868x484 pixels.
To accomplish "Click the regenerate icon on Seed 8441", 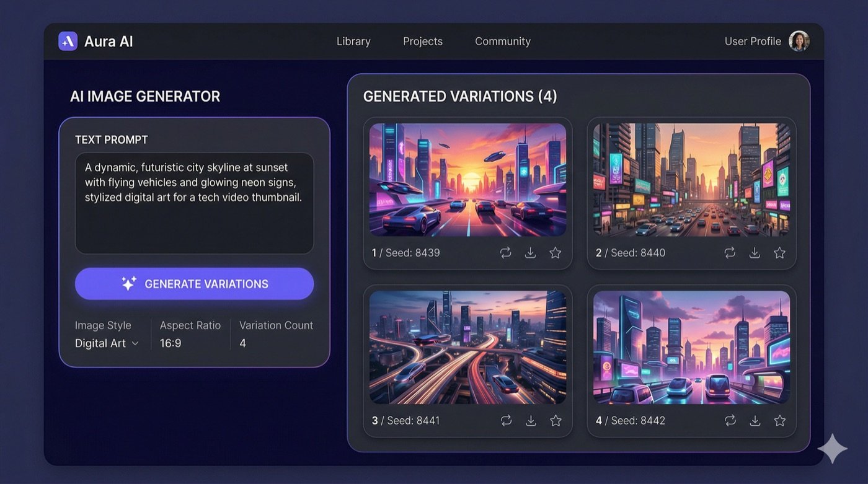I will pos(506,420).
